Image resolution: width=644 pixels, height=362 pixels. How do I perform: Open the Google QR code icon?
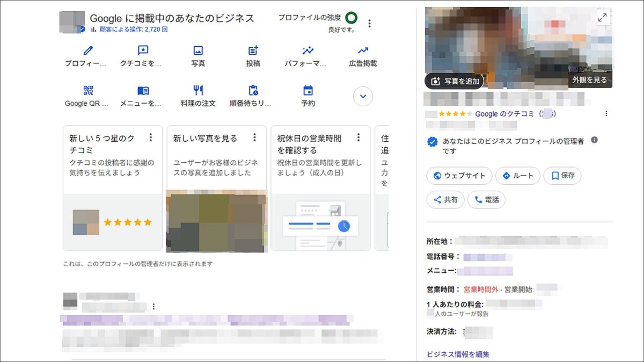(87, 91)
